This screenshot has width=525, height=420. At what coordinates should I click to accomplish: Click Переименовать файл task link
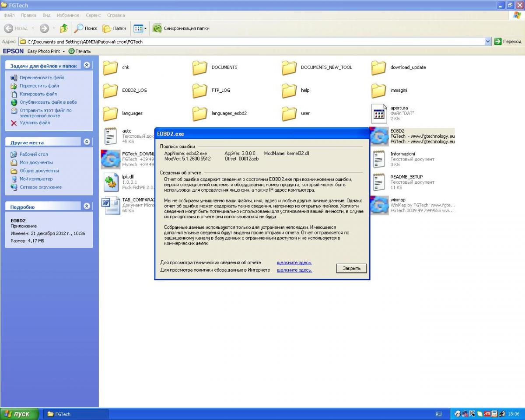click(38, 77)
